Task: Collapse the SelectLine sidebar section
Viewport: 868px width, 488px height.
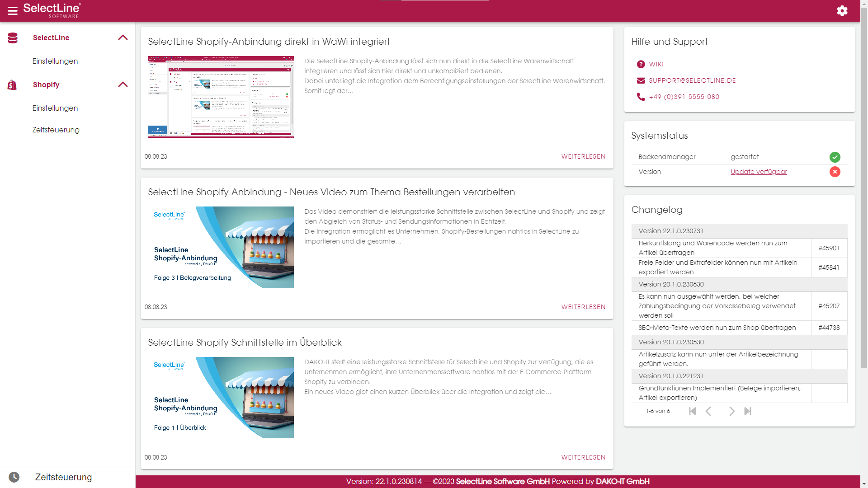Action: click(x=123, y=38)
